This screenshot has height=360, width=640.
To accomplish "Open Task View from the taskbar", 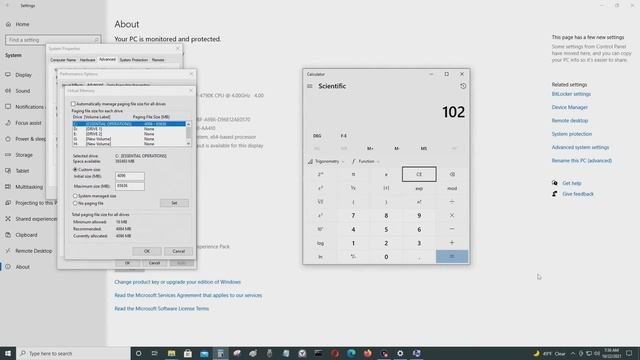I will [155, 353].
